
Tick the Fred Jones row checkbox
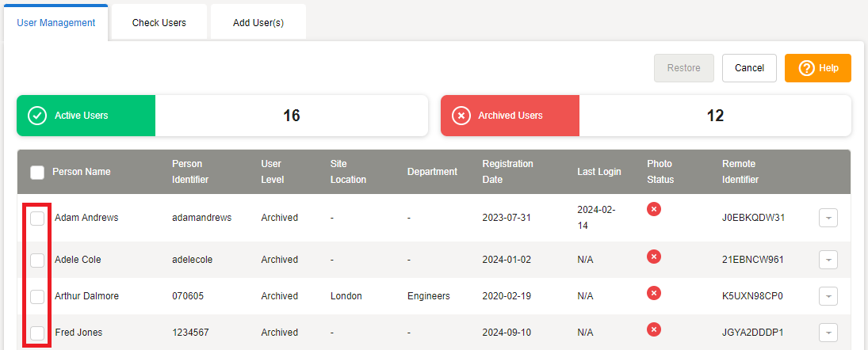click(x=37, y=333)
